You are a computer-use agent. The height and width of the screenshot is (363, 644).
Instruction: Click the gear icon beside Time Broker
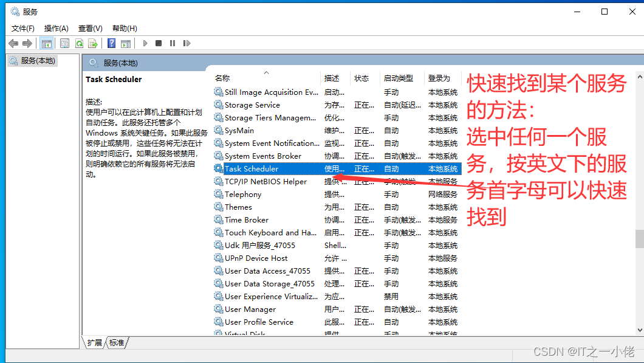pos(219,220)
